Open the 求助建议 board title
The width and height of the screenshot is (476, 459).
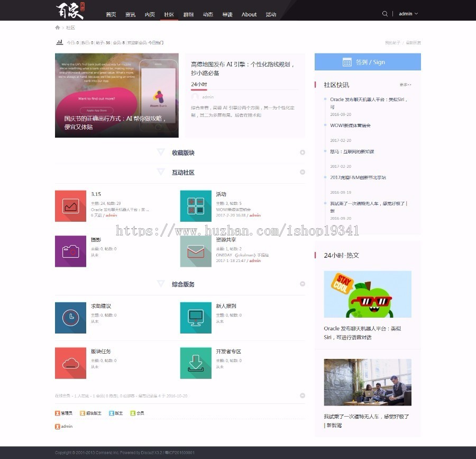point(101,306)
